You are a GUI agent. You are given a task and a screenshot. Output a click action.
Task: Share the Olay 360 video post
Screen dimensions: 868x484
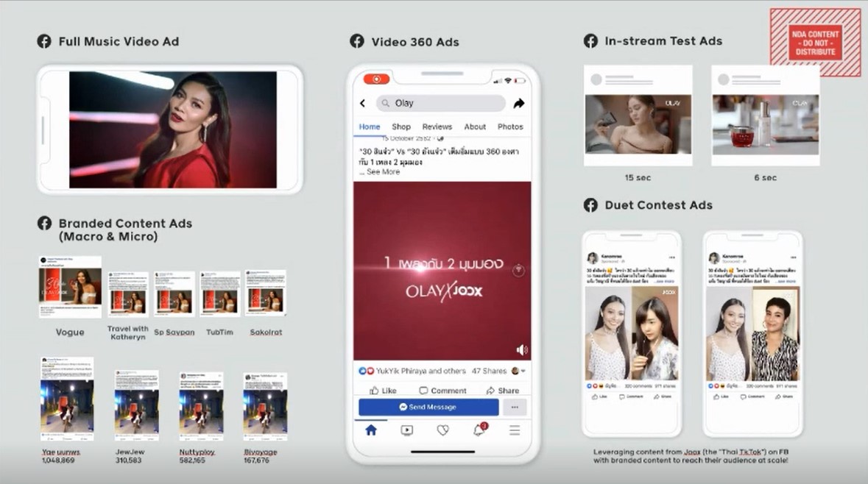click(x=503, y=391)
